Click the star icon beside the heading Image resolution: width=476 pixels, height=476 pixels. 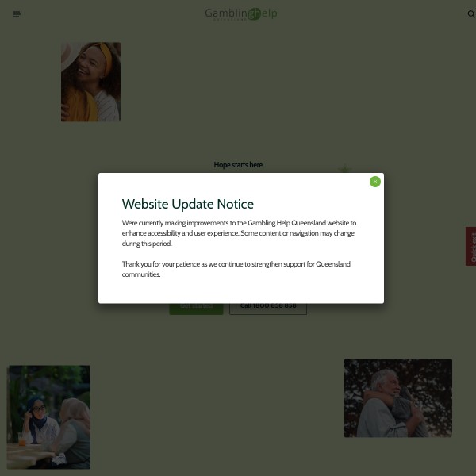344,169
